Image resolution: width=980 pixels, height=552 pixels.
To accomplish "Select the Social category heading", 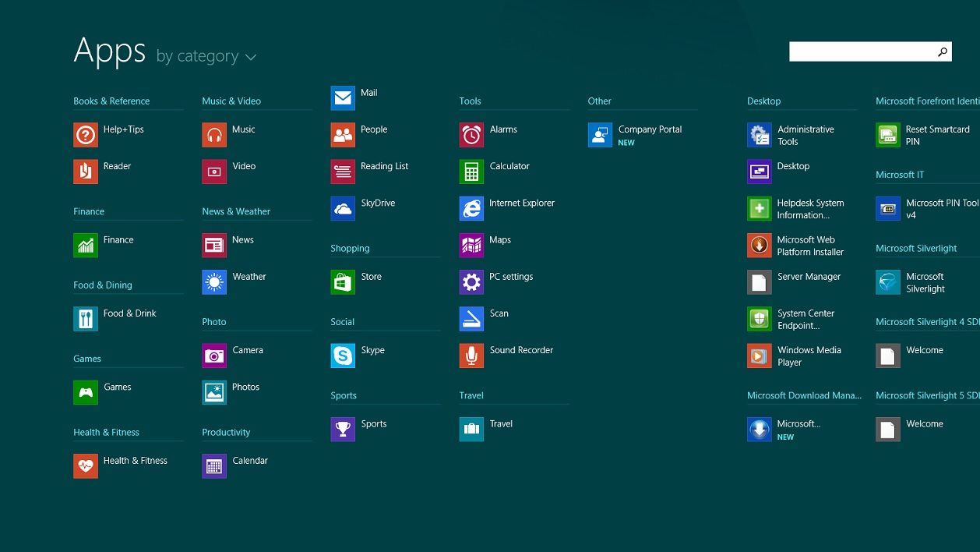I will (342, 322).
